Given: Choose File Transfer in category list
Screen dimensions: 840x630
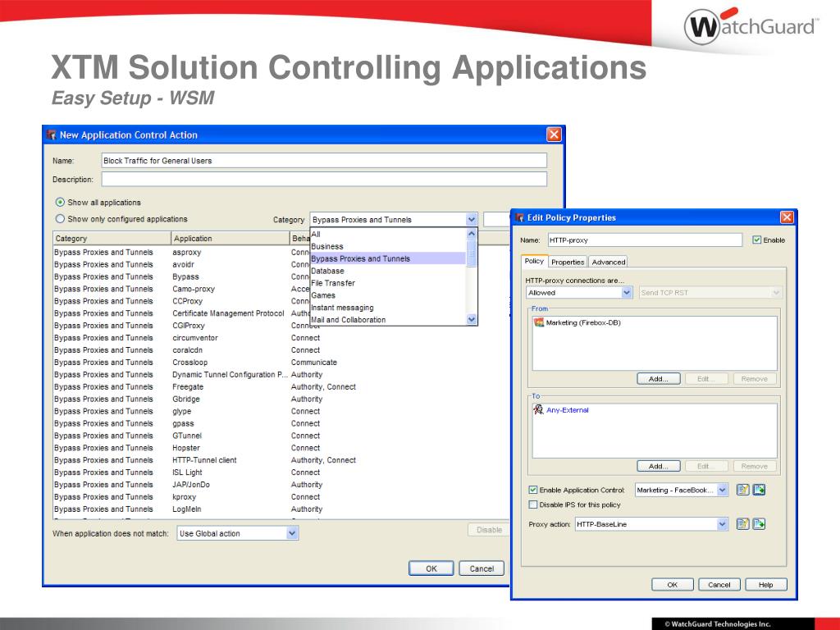Looking at the screenshot, I should [388, 283].
